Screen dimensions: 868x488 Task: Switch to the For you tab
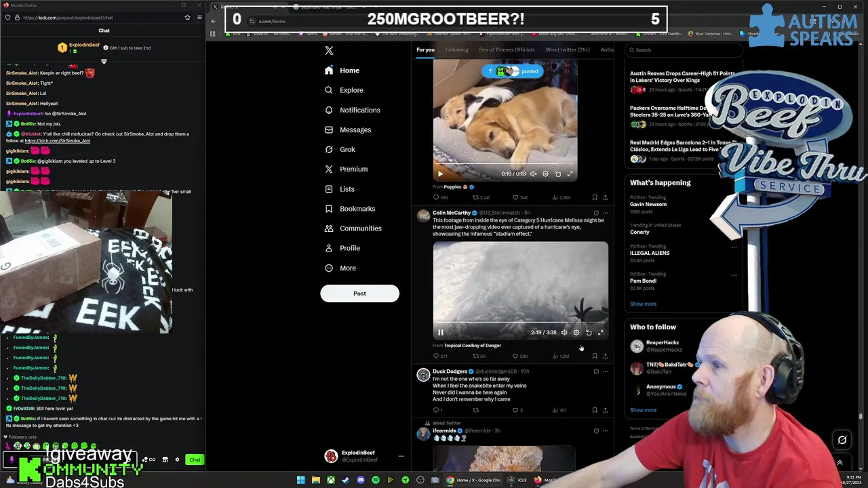coord(425,49)
